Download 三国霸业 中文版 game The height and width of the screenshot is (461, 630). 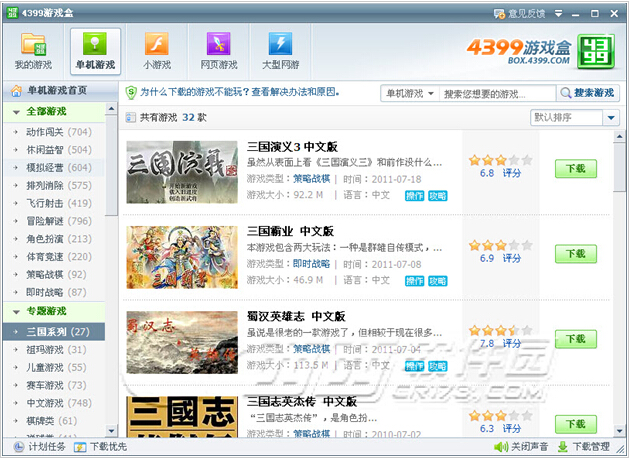tap(575, 254)
